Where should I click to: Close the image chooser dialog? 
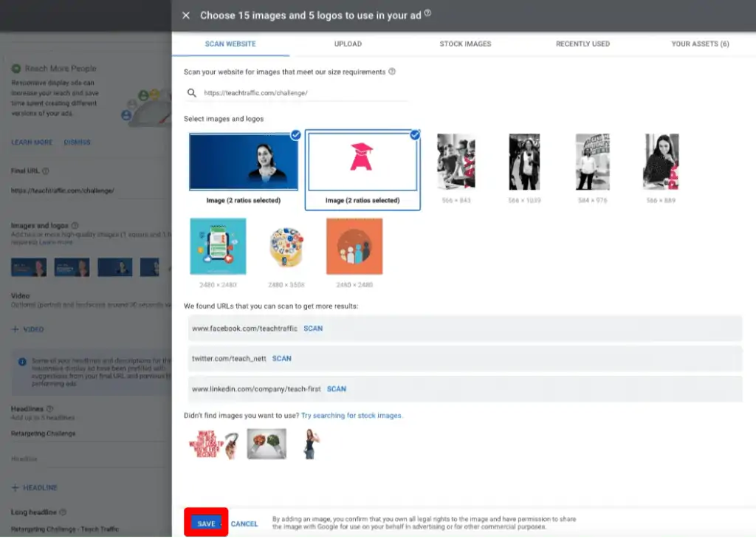click(x=186, y=15)
